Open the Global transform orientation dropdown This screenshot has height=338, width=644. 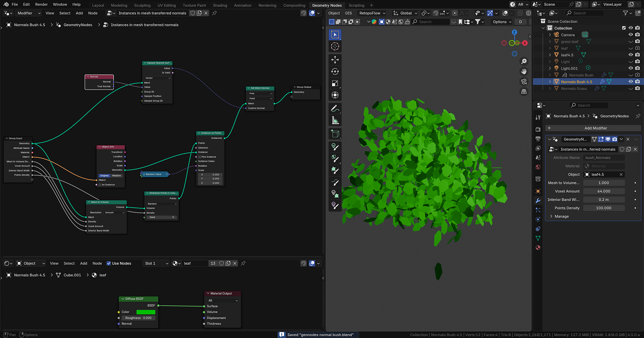pyautogui.click(x=406, y=13)
